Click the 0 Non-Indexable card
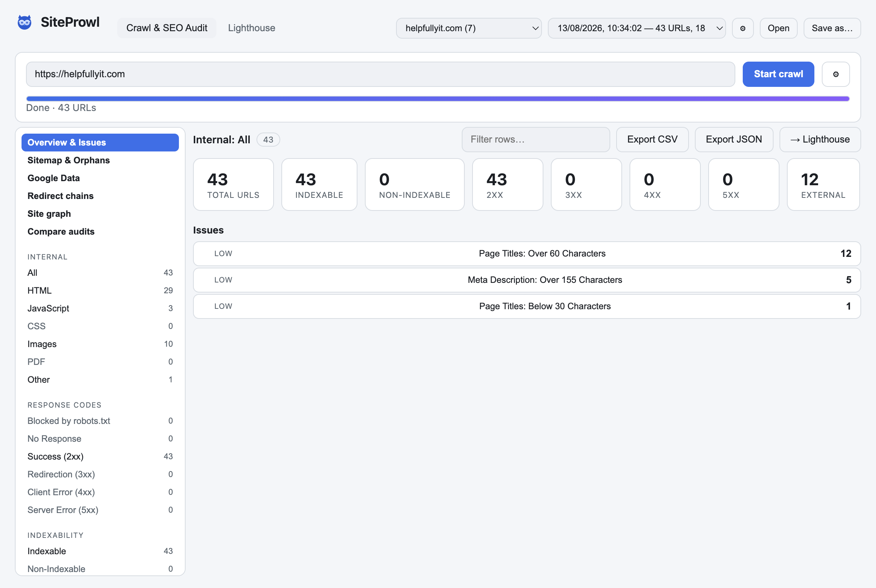This screenshot has width=876, height=588. click(414, 184)
